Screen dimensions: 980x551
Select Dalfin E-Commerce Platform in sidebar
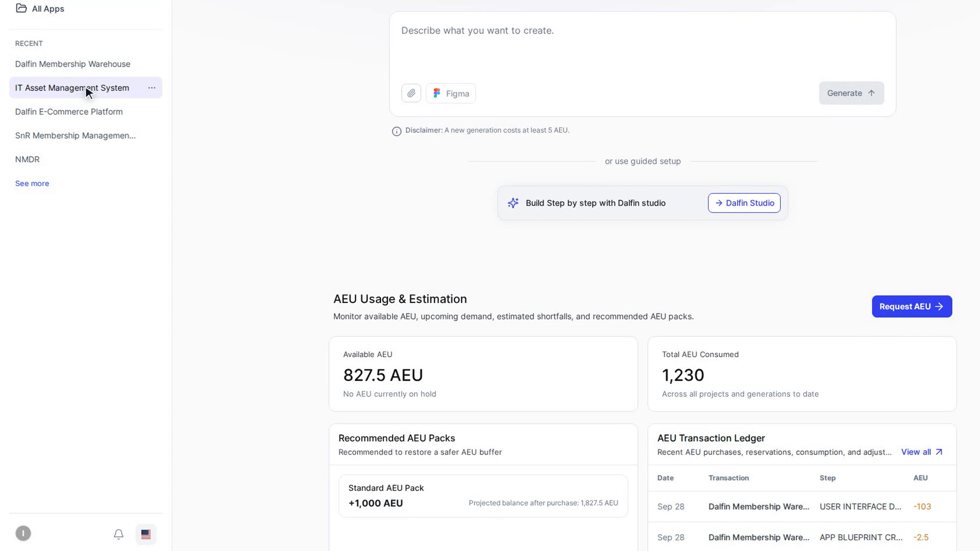coord(69,112)
